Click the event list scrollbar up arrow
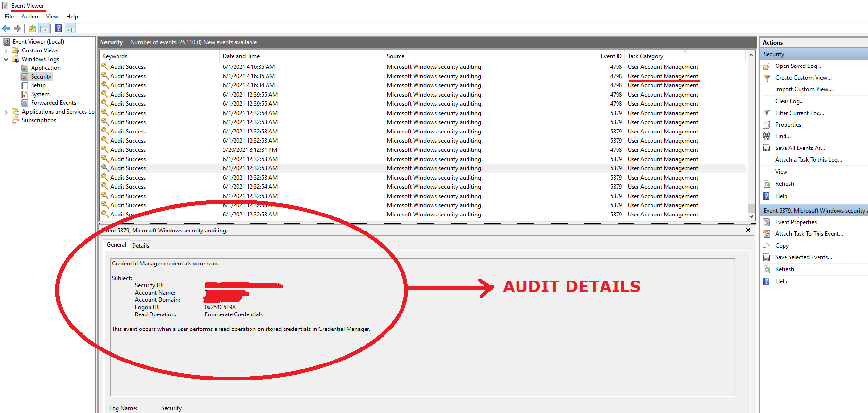Image resolution: width=868 pixels, height=413 pixels. tap(751, 55)
